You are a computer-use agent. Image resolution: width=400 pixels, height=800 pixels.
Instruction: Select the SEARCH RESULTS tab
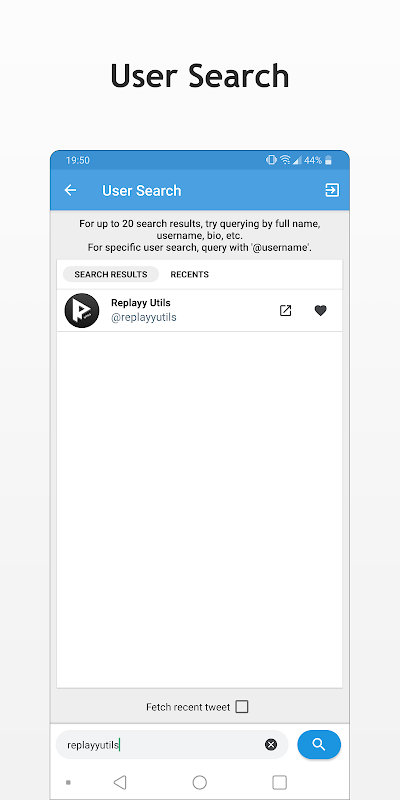pos(111,274)
